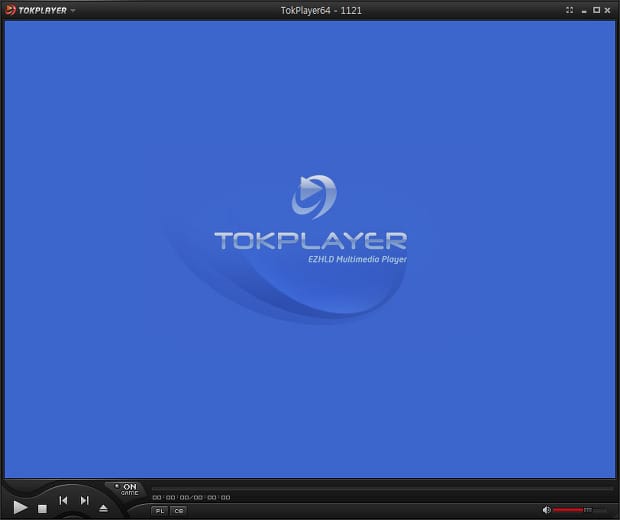Close the TokPlayer window
The height and width of the screenshot is (520, 620).
(x=608, y=10)
